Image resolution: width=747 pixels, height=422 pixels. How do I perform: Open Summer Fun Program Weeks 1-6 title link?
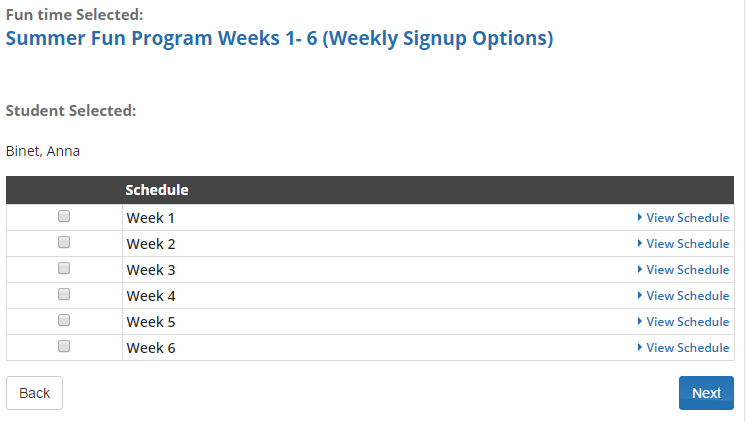pyautogui.click(x=279, y=38)
